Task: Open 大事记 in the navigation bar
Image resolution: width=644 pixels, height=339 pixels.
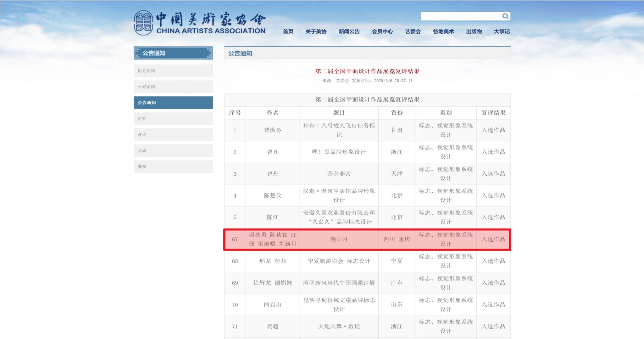Action: click(x=502, y=31)
